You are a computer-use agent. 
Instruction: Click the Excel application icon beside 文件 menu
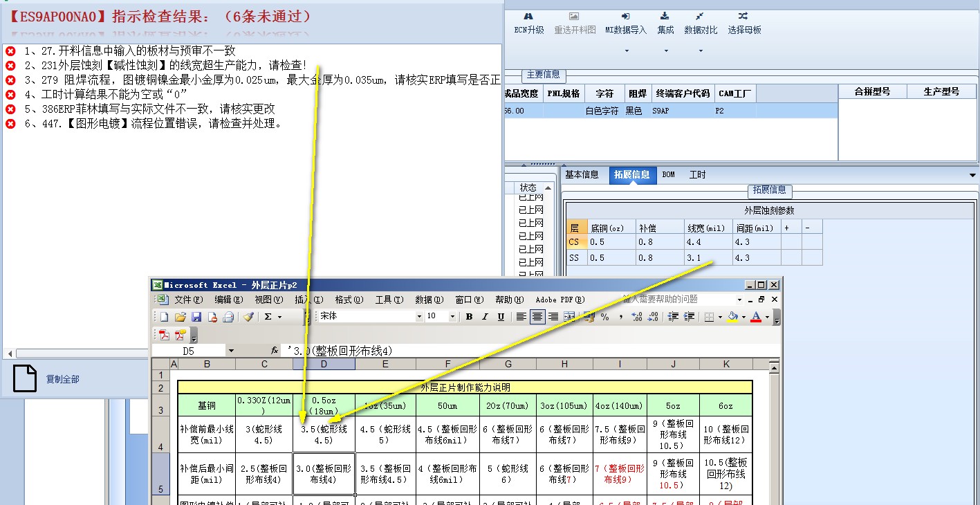coord(163,300)
